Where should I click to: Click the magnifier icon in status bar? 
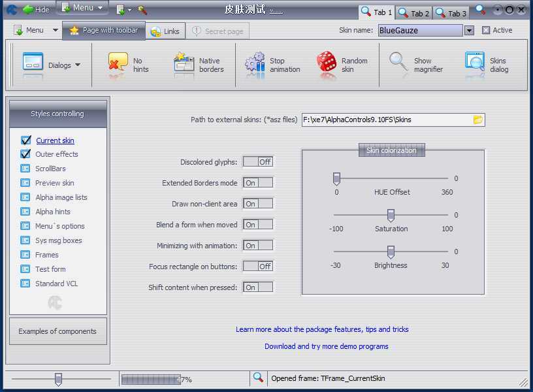click(258, 378)
